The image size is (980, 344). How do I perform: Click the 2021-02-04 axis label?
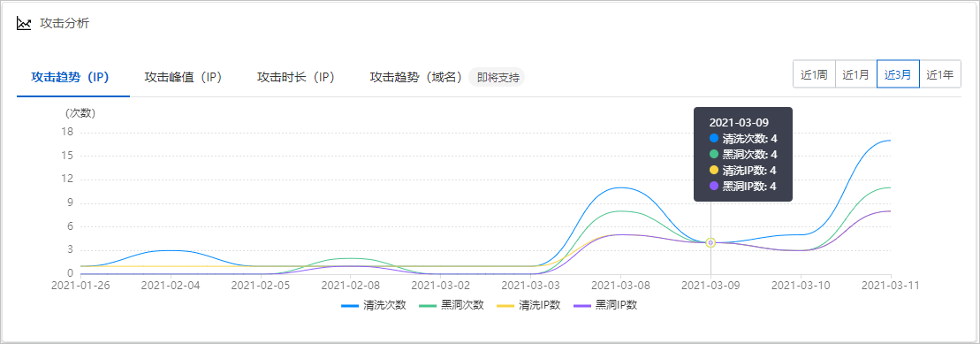point(171,285)
